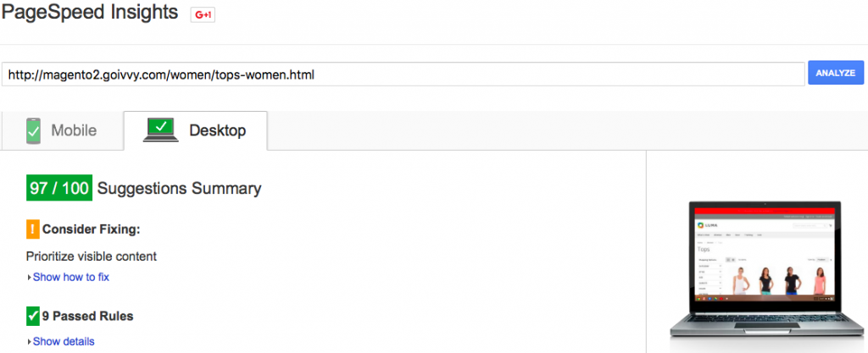The height and width of the screenshot is (353, 868).
Task: Click the ANALYZE button
Action: click(x=836, y=73)
